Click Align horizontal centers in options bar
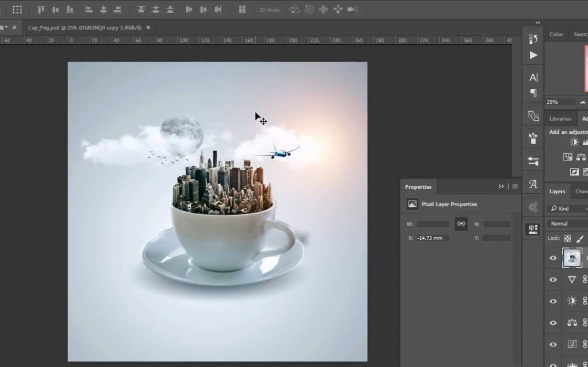588x367 pixels. coord(103,9)
